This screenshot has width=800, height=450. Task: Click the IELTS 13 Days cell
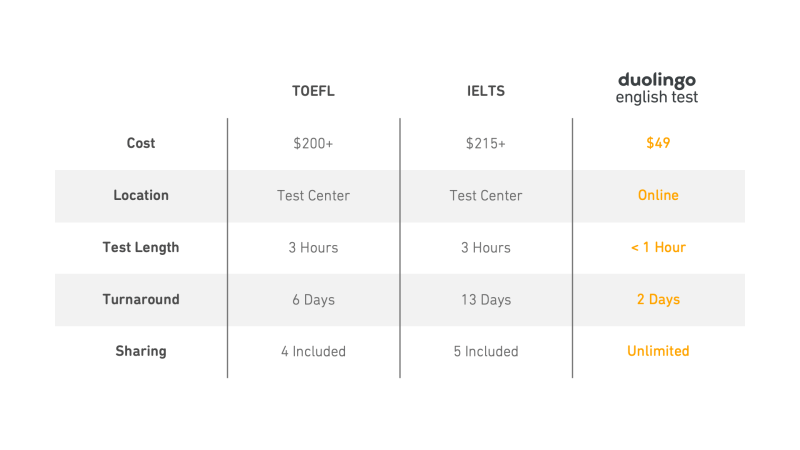[486, 300]
